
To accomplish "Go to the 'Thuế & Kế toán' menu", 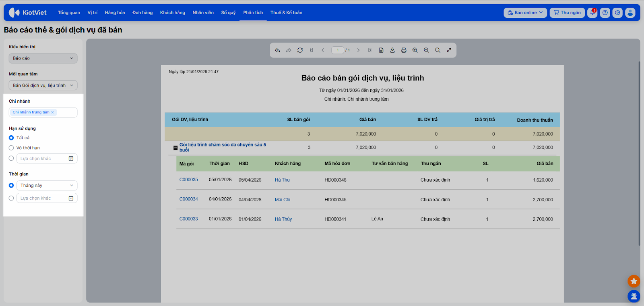I will point(286,12).
